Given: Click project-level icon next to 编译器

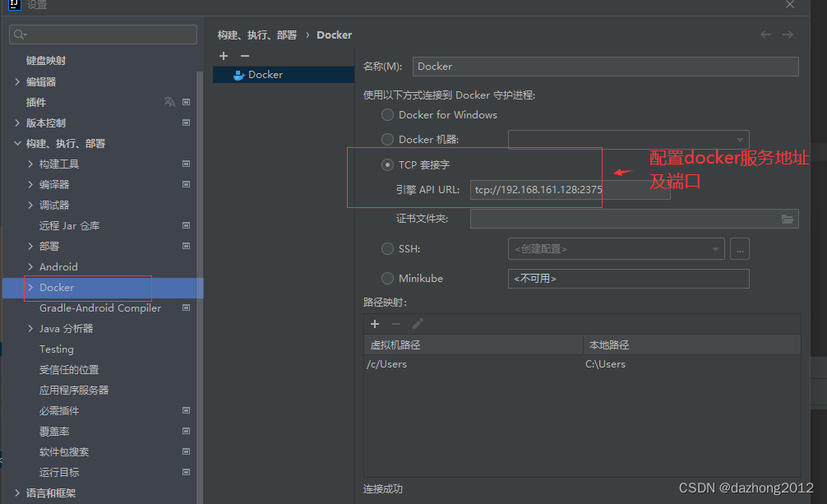Looking at the screenshot, I should click(186, 184).
